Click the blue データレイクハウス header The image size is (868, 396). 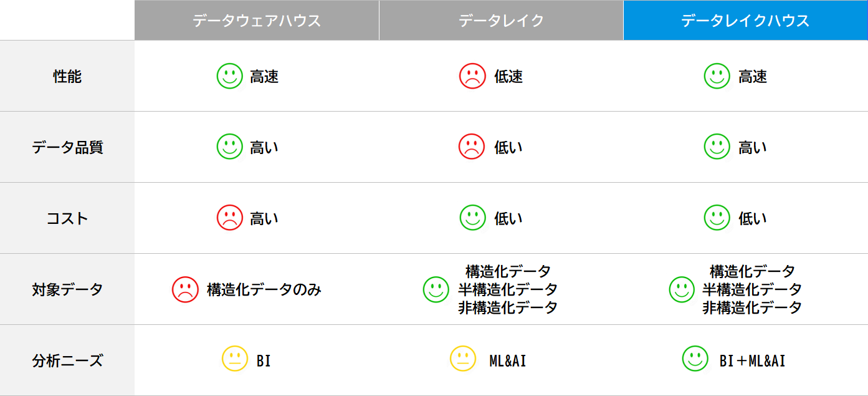(745, 21)
